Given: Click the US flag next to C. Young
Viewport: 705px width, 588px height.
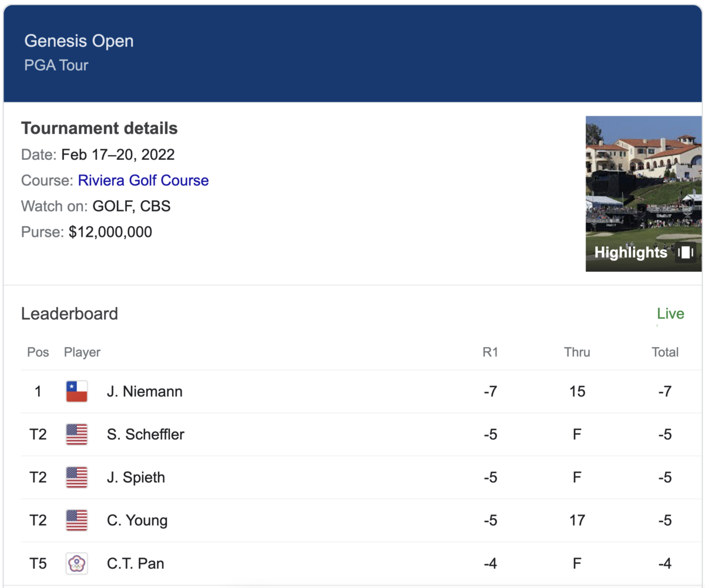Looking at the screenshot, I should (77, 520).
